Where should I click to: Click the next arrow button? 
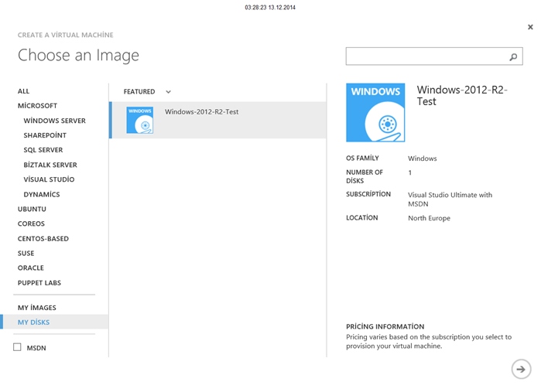(x=521, y=370)
